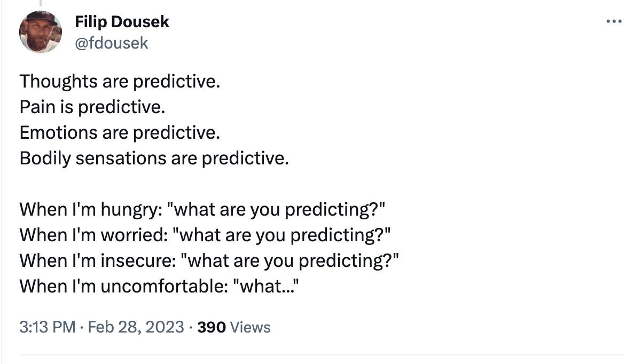The height and width of the screenshot is (364, 641).
Task: Click the thread connector line above the avatar
Action: (x=41, y=4)
